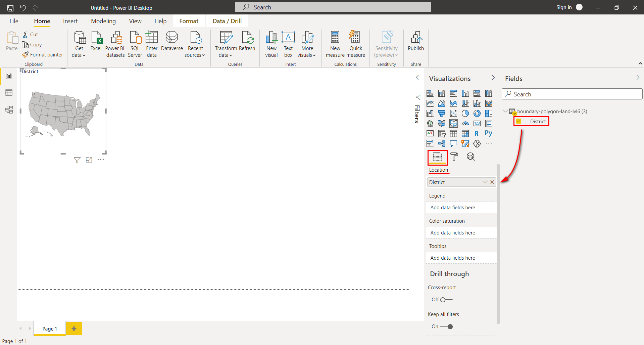This screenshot has width=644, height=345.
Task: Click the Fields search box
Action: [572, 94]
